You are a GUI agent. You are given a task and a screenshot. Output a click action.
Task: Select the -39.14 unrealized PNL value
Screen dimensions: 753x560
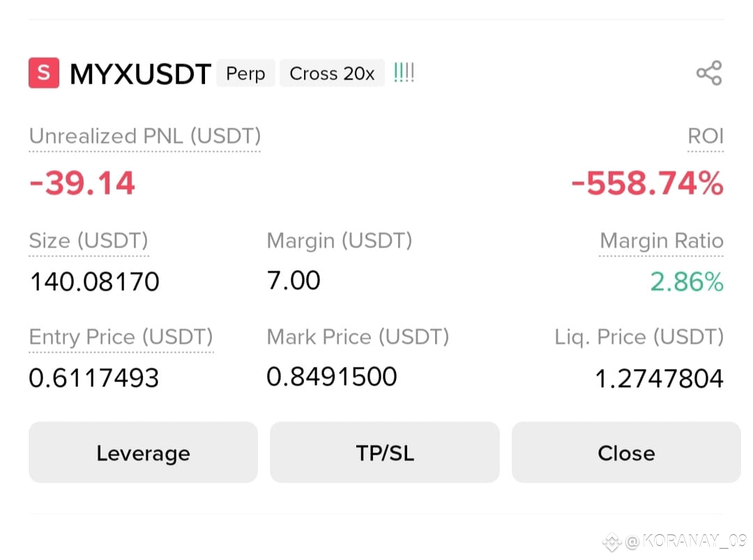point(82,183)
